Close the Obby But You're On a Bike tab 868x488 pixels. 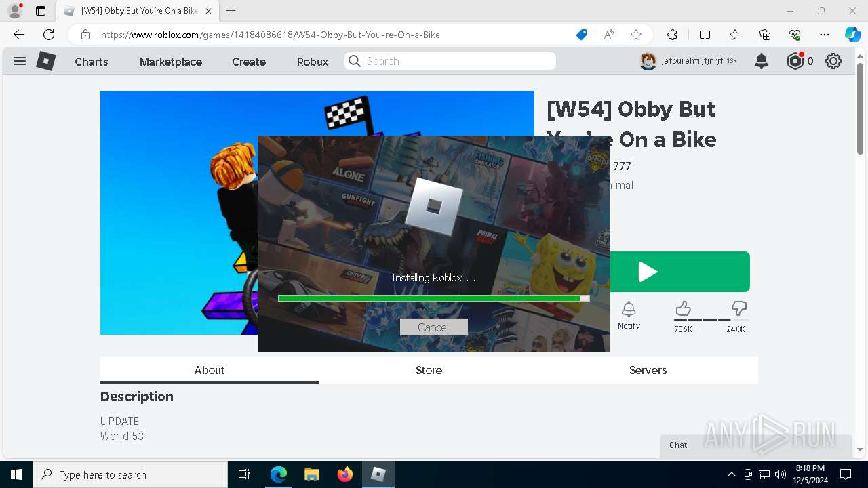[208, 11]
